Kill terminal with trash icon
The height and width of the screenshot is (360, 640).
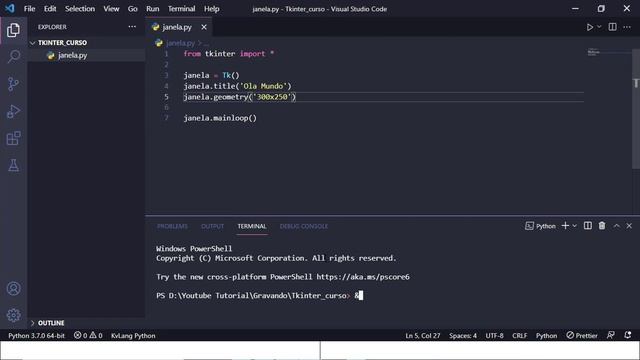[x=602, y=226]
